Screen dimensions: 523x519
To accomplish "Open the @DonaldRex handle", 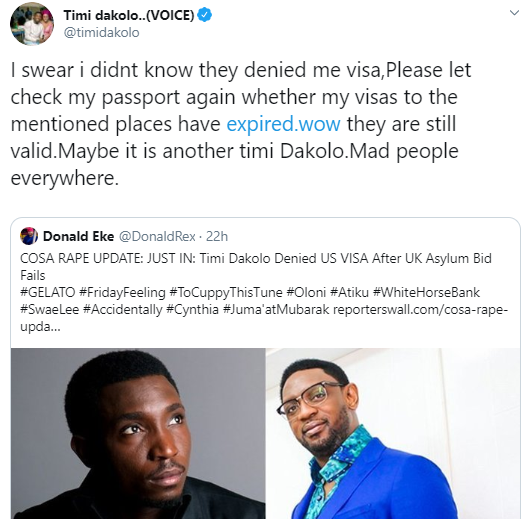I will click(157, 236).
